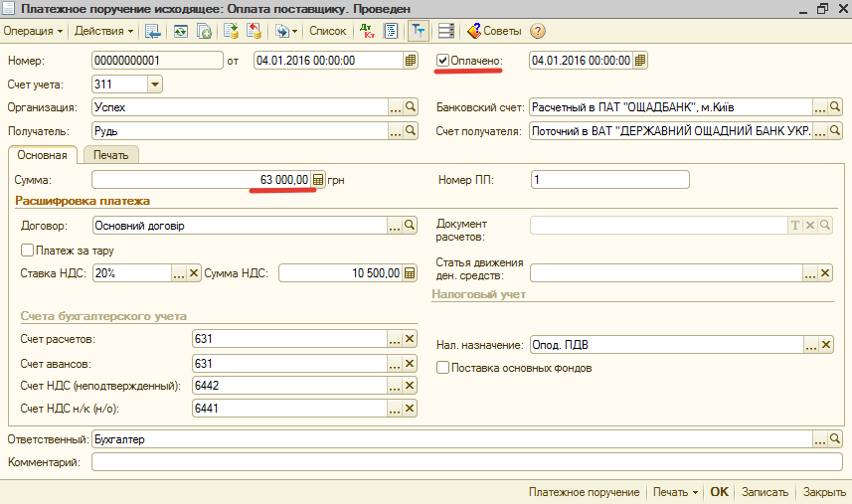Click magnifier icon next to Организация field
This screenshot has height=504, width=852.
click(410, 107)
